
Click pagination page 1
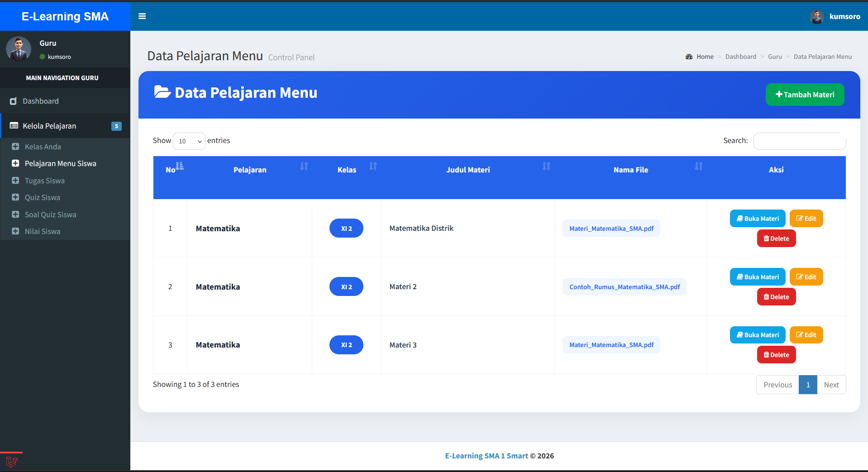808,385
